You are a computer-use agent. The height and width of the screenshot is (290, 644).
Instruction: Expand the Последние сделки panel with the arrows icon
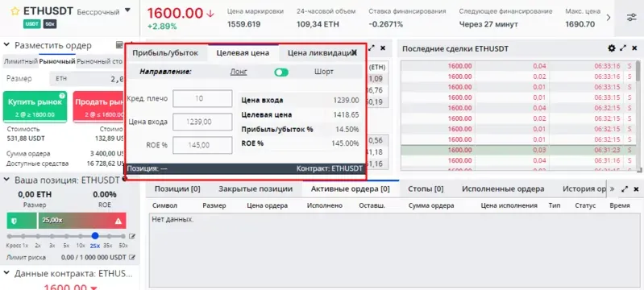click(x=623, y=48)
